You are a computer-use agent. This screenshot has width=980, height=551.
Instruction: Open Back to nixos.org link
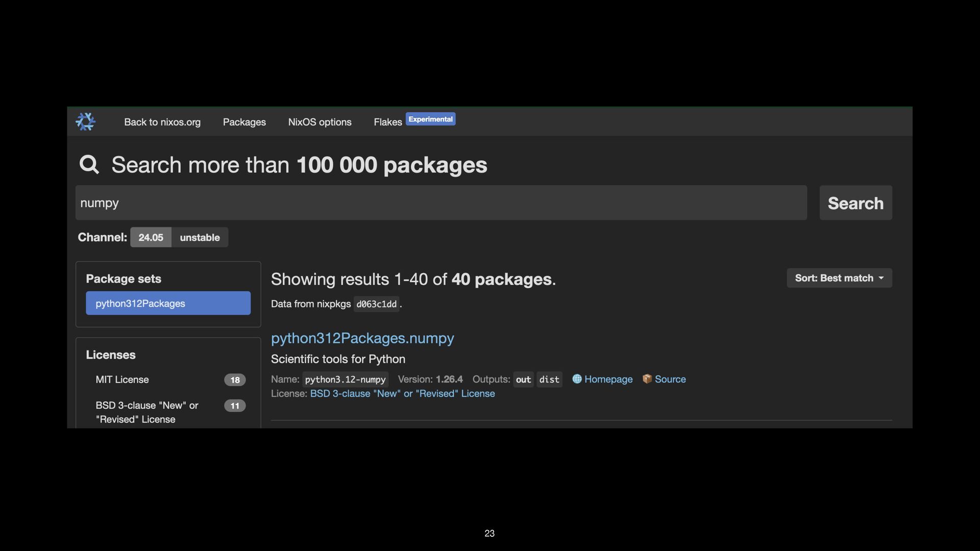click(162, 122)
